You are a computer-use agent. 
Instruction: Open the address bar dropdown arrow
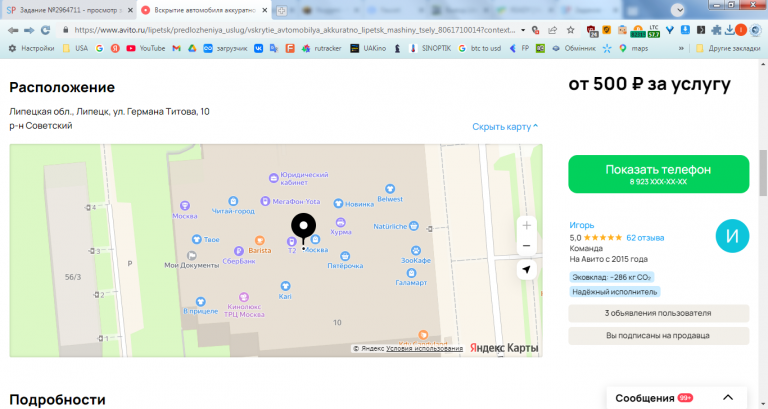[523, 30]
